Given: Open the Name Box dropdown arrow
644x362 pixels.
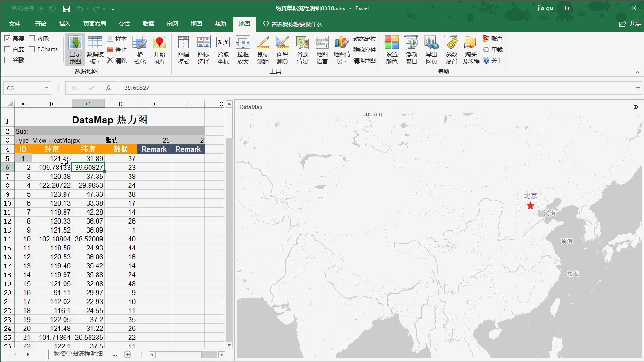Looking at the screenshot, I should [46, 88].
